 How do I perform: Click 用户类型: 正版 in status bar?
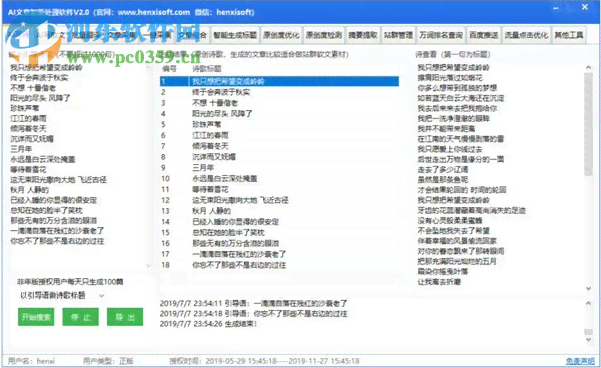click(108, 361)
